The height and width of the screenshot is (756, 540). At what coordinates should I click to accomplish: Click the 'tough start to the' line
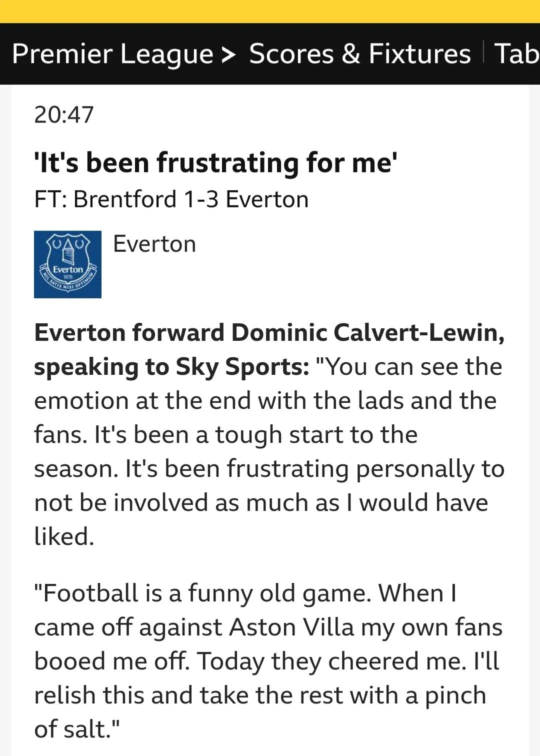pyautogui.click(x=316, y=435)
